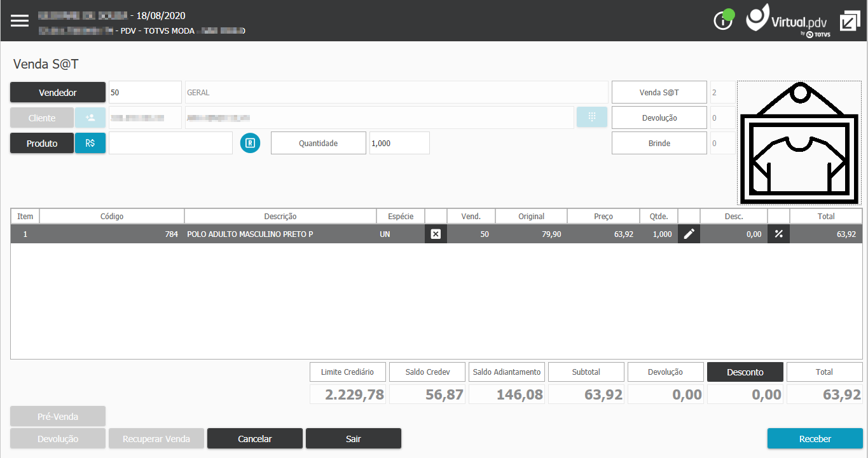Image resolution: width=868 pixels, height=458 pixels.
Task: Focus the quantity field showing 1,000
Action: [399, 143]
